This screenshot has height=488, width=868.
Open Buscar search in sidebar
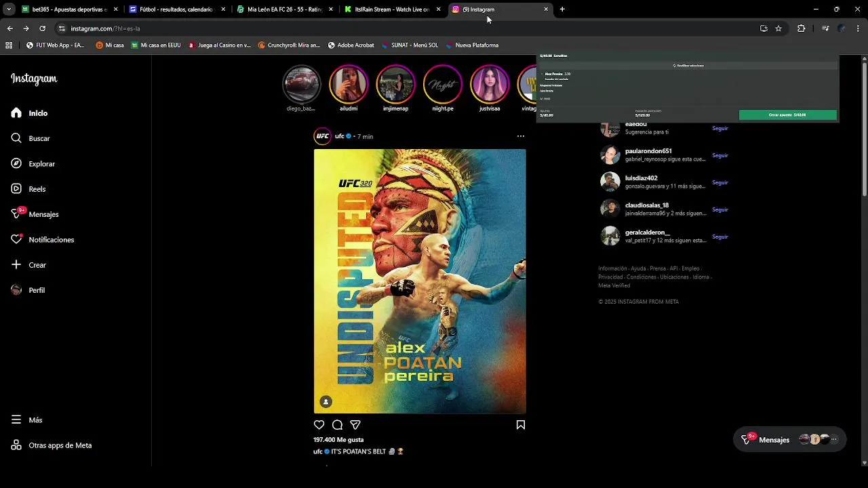point(30,138)
